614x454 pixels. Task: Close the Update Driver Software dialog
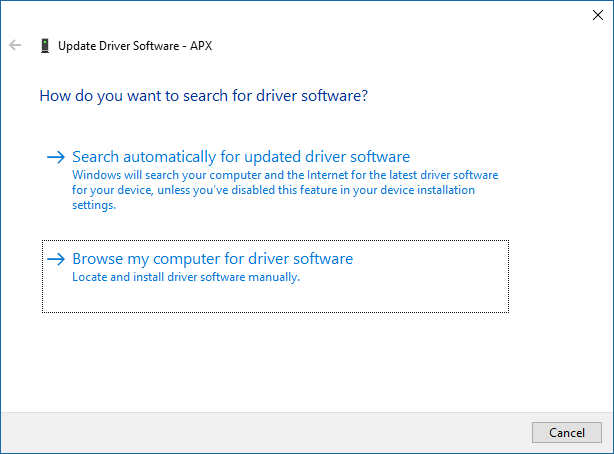[598, 15]
